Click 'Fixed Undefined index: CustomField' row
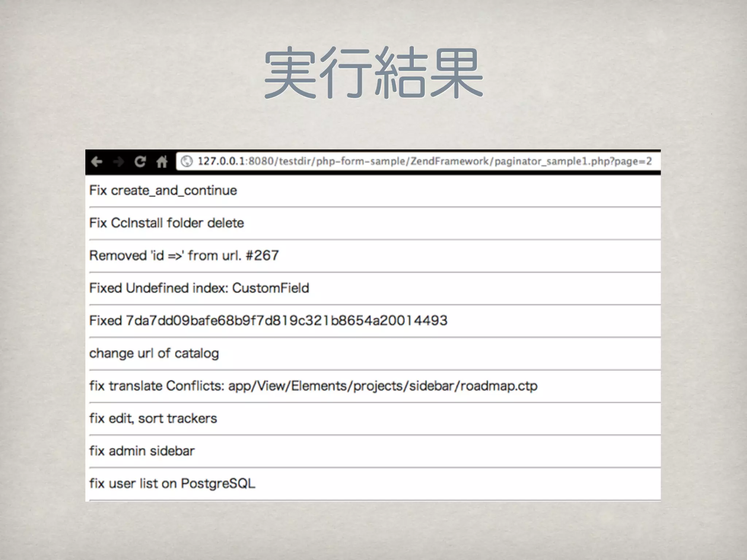This screenshot has height=560, width=747. (375, 288)
